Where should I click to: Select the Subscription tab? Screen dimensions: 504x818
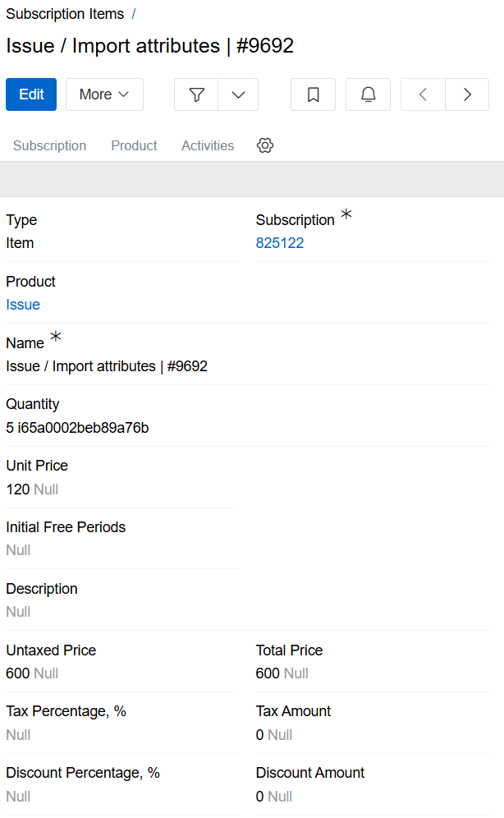point(49,145)
